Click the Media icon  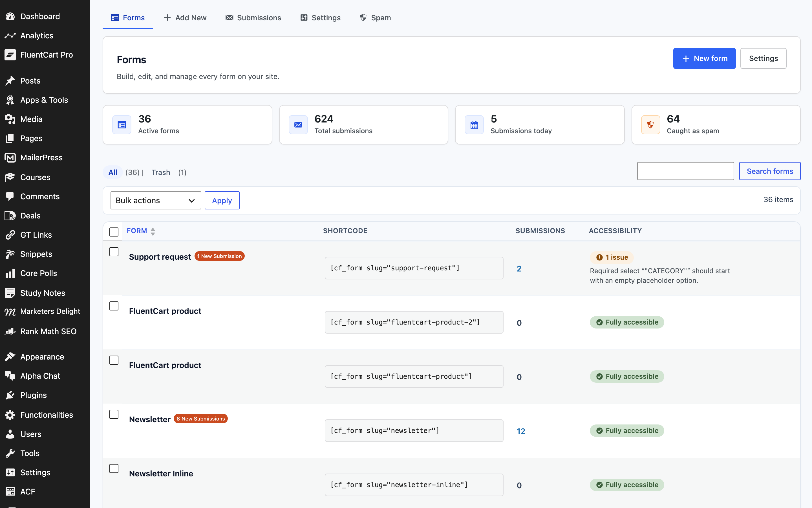(10, 119)
